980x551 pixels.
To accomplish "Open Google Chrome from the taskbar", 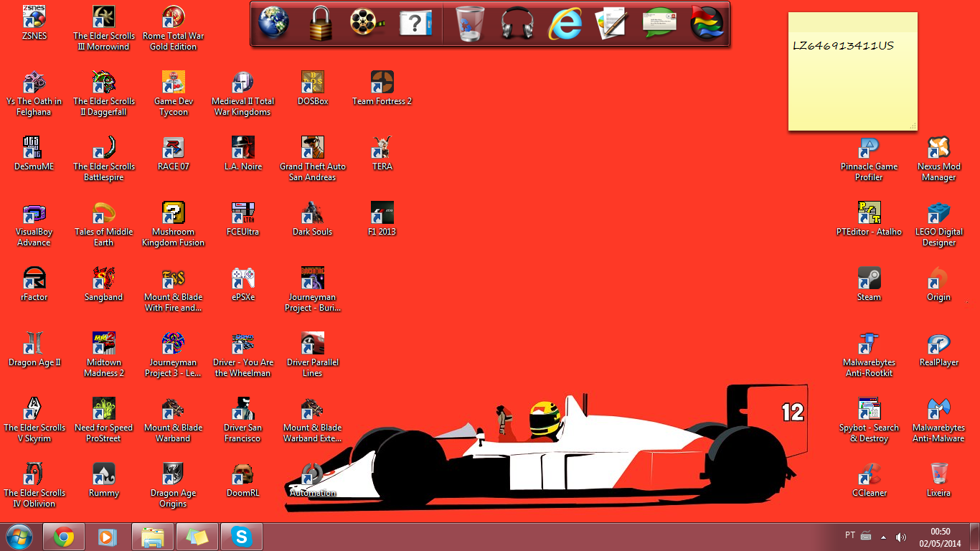I will coord(64,537).
